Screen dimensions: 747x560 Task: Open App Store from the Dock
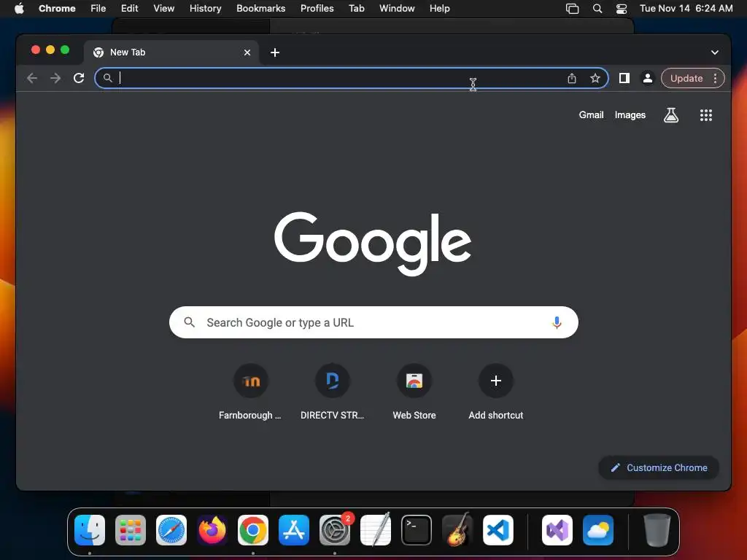pos(294,529)
